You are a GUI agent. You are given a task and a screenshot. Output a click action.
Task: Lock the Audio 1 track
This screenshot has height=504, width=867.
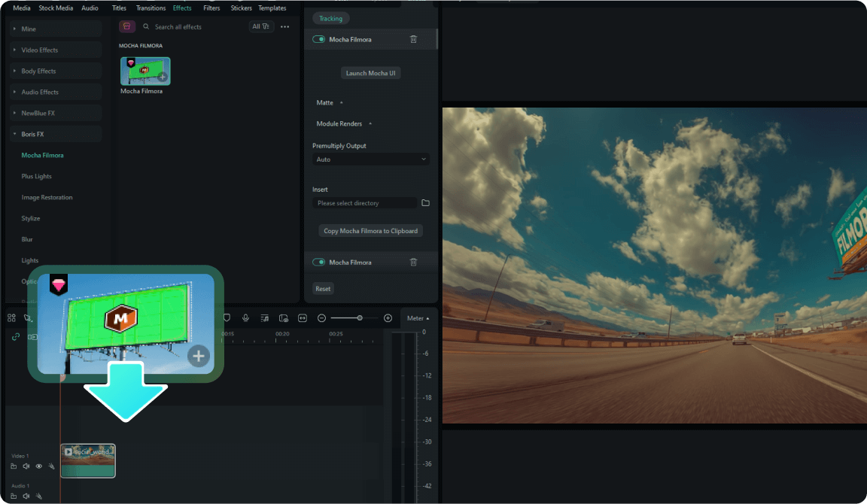(14, 496)
